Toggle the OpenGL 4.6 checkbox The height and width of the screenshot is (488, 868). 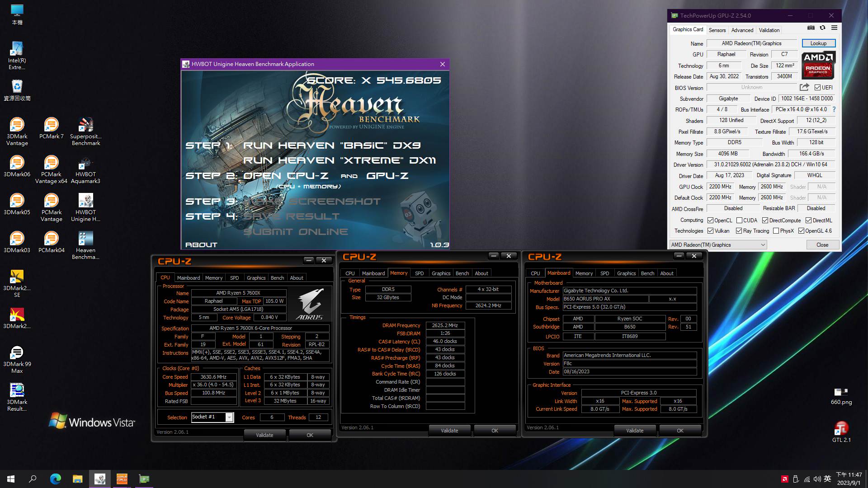[801, 231]
